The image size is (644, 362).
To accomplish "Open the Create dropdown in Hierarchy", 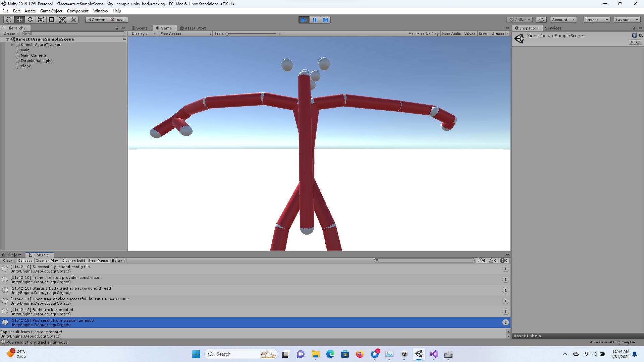I will [x=11, y=34].
